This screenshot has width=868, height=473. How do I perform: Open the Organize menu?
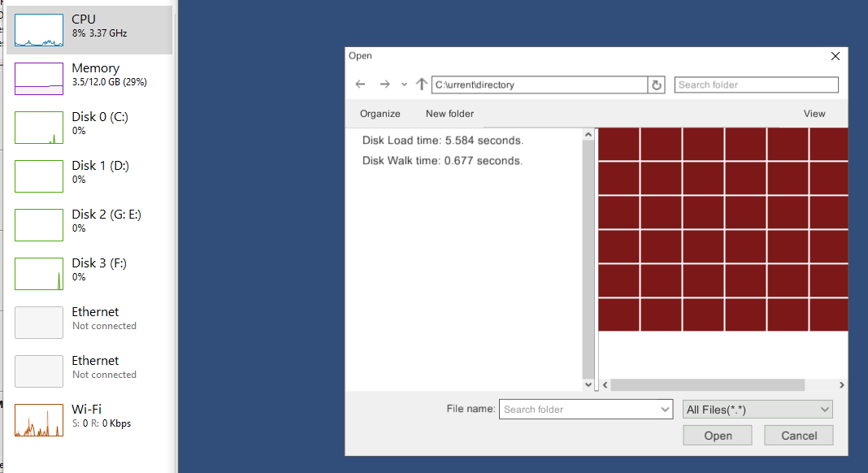pyautogui.click(x=380, y=114)
